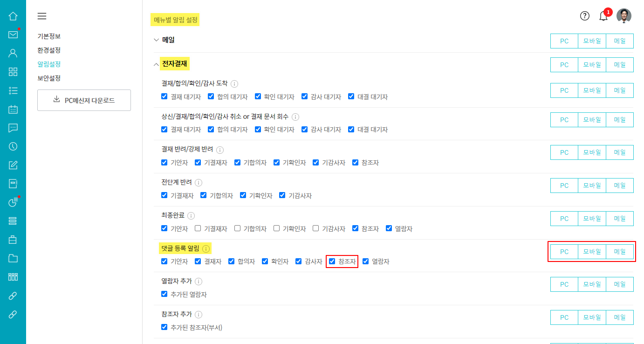
Task: Click PC메신저 다운로드 button
Action: [x=84, y=100]
